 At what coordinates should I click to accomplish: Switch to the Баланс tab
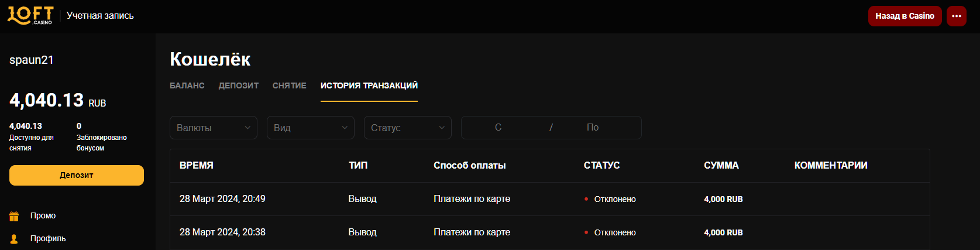click(x=187, y=85)
